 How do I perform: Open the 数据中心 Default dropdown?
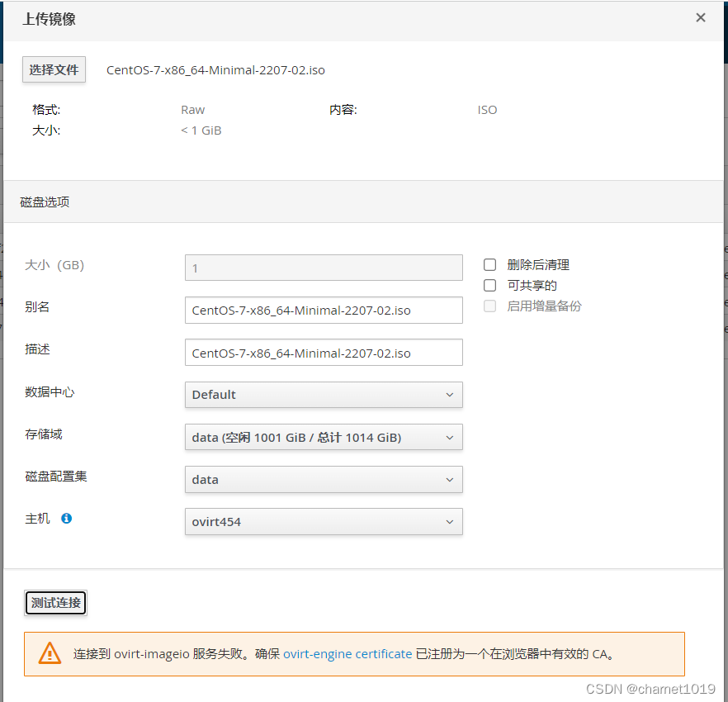coord(324,395)
